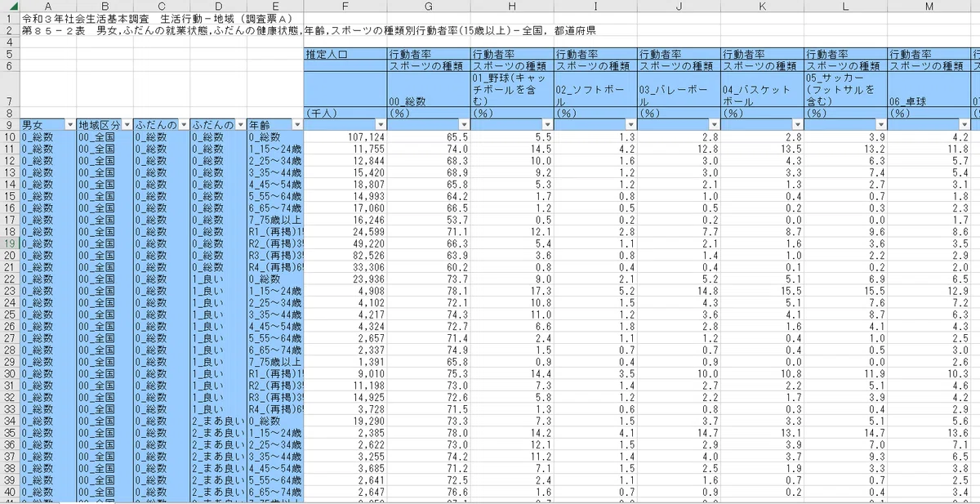The height and width of the screenshot is (504, 980).
Task: Open filter dropdown in column I row 9
Action: pos(630,125)
